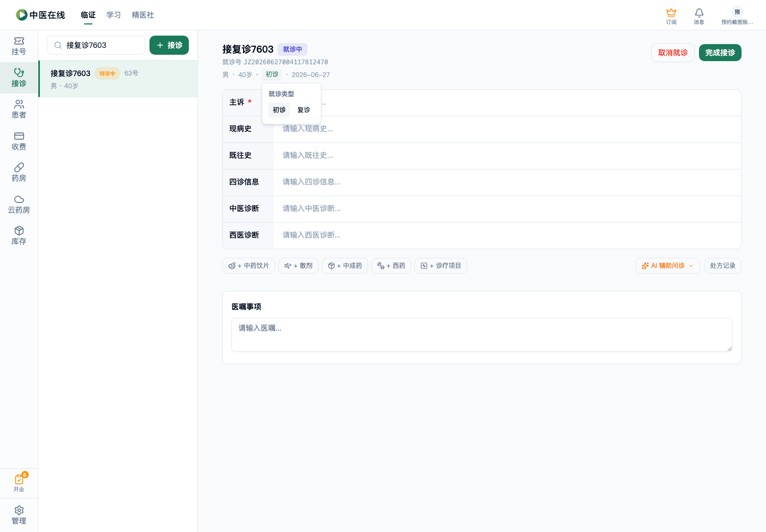Open 挂号 registration in the sidebar

19,46
